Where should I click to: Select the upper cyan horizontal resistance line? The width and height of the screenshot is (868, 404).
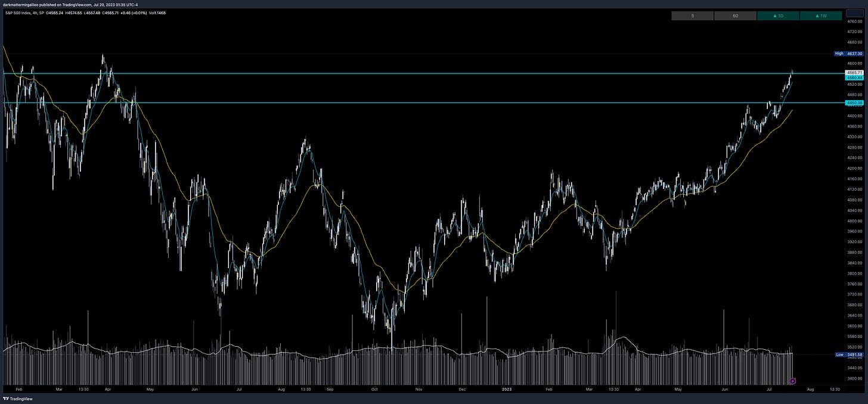[417, 73]
